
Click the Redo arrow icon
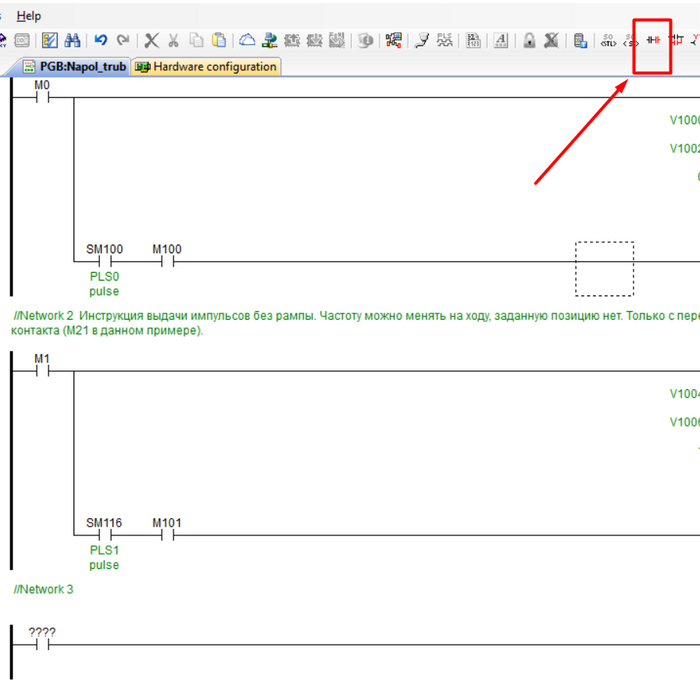(123, 41)
